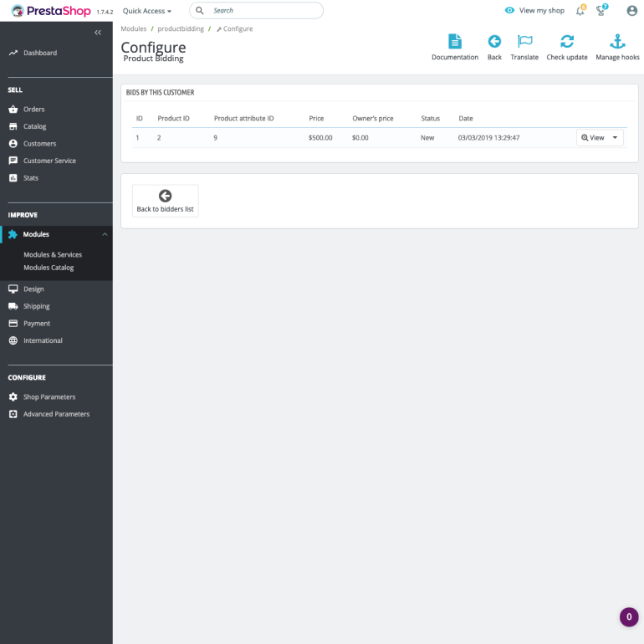644x644 pixels.
Task: Click the Product ID column header
Action: pos(173,118)
